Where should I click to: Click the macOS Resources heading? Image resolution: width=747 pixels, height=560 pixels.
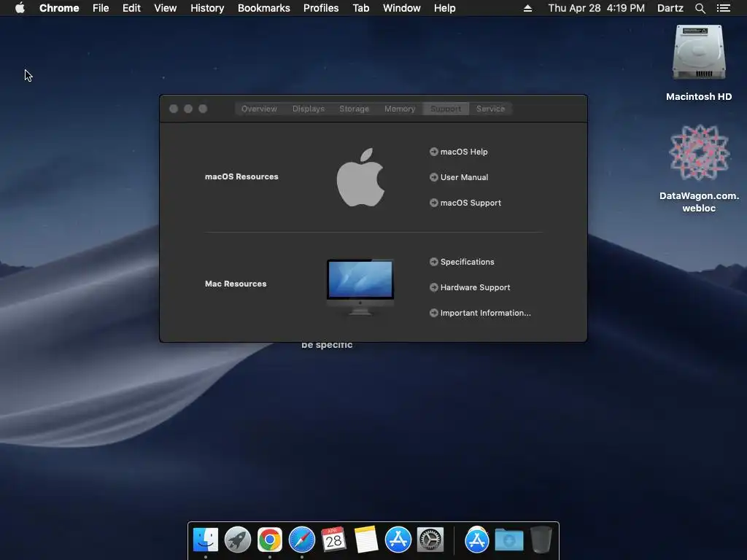pos(241,176)
